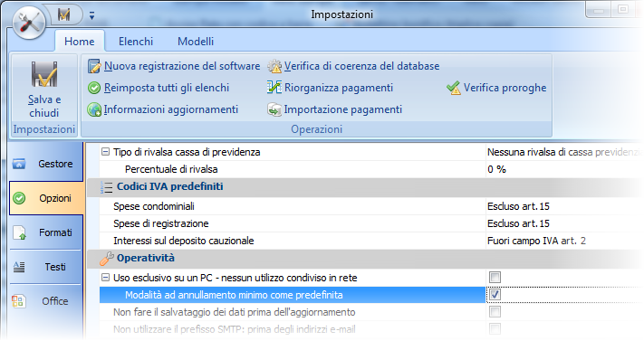
Task: Start Importazione pagamenti
Action: pos(343,109)
